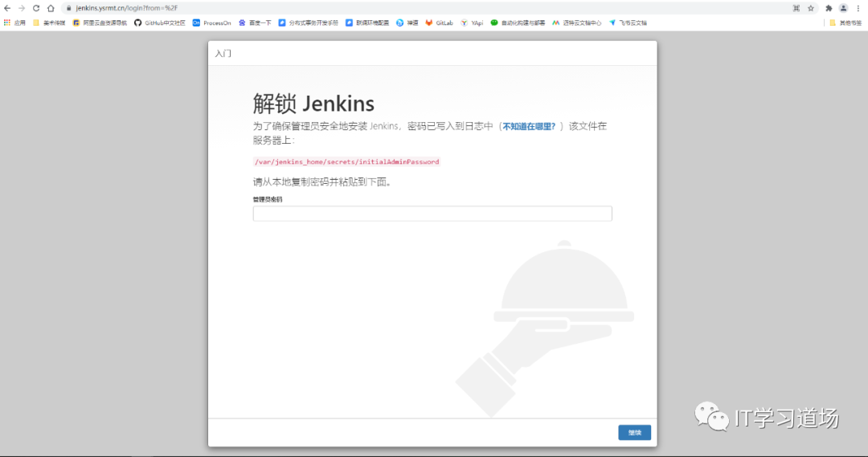Open the browser extensions puzzle icon
The image size is (868, 457).
[x=829, y=8]
